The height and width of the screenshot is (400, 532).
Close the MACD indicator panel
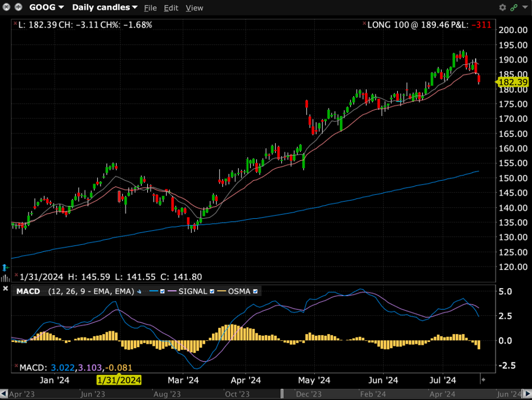(6, 289)
